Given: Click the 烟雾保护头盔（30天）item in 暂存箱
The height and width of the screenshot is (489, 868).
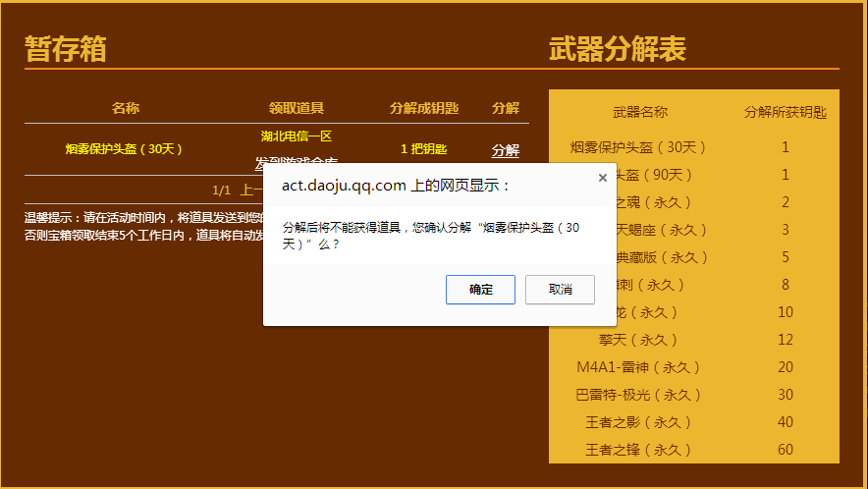Looking at the screenshot, I should (x=124, y=149).
